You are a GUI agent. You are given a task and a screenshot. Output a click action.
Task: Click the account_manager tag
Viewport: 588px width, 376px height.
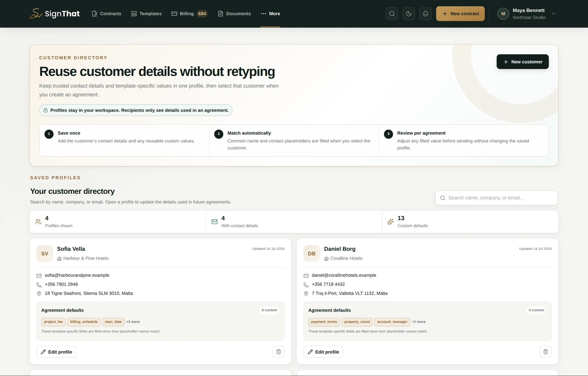(x=392, y=322)
